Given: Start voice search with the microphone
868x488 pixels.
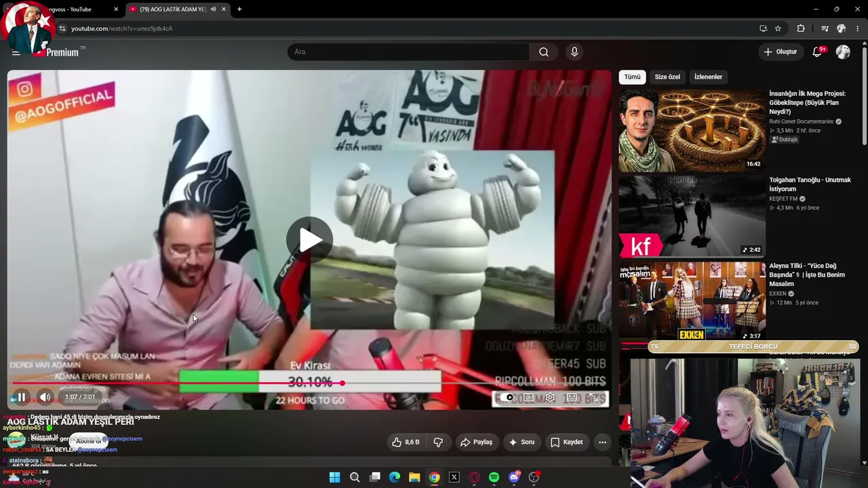Looking at the screenshot, I should coord(574,52).
